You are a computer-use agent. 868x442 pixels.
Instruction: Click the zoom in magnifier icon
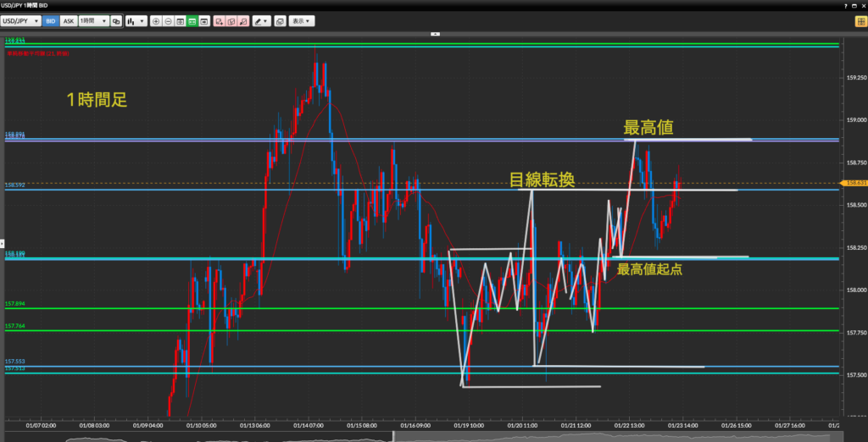(x=156, y=20)
